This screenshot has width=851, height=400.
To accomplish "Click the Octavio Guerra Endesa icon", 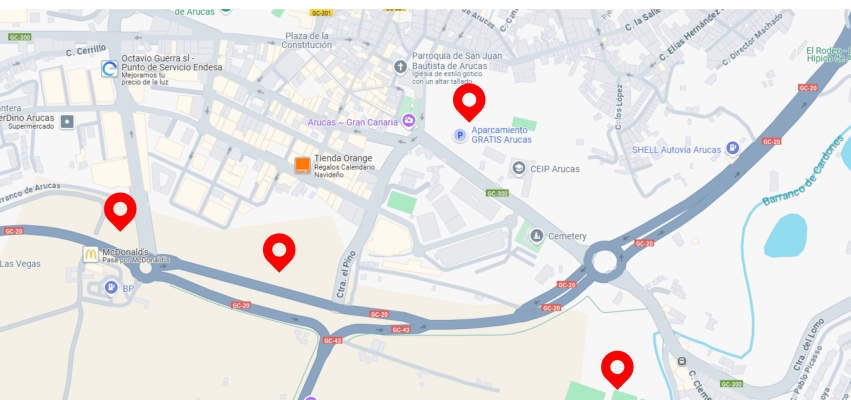I will [110, 68].
